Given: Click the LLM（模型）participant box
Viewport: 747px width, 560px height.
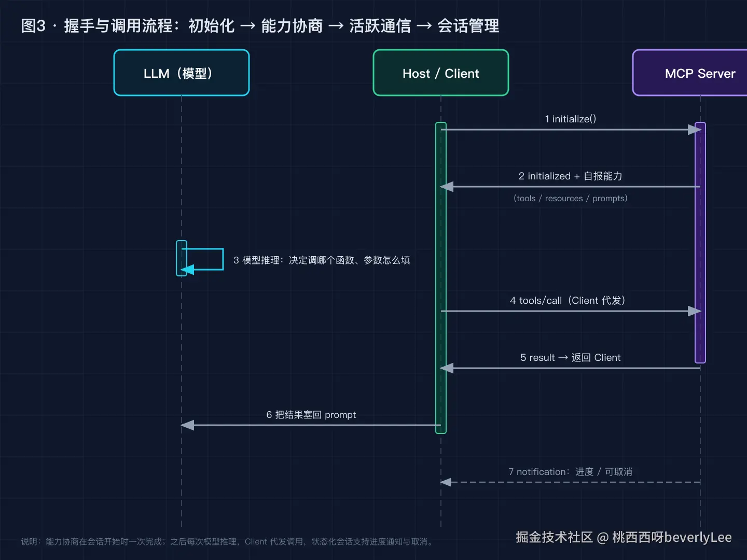Looking at the screenshot, I should (182, 73).
